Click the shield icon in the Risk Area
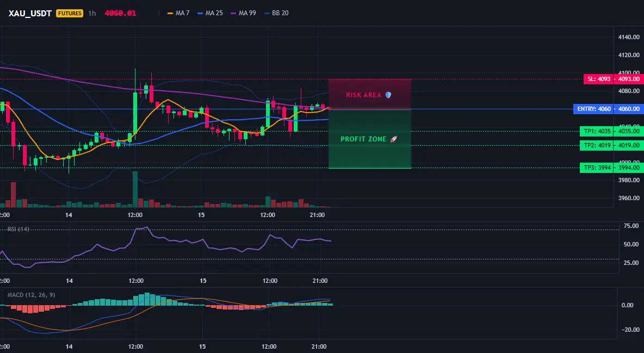 coord(388,95)
